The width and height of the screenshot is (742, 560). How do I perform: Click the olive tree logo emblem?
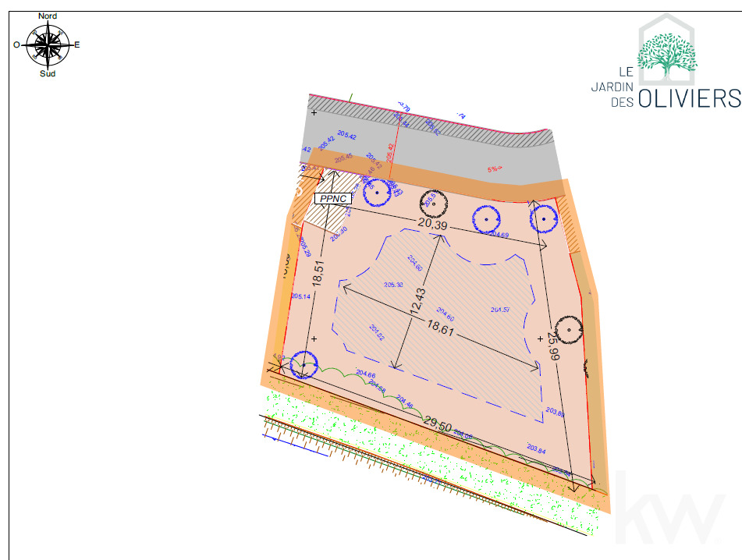click(x=666, y=55)
